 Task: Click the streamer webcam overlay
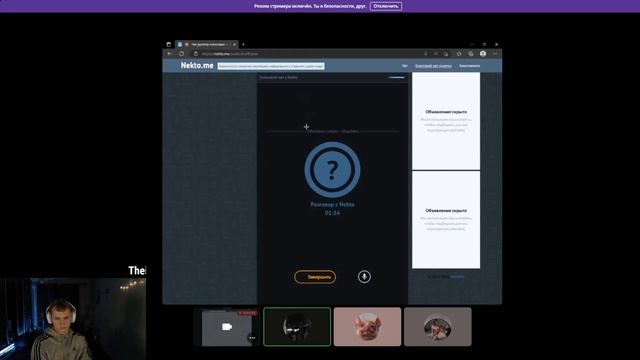coord(73,319)
